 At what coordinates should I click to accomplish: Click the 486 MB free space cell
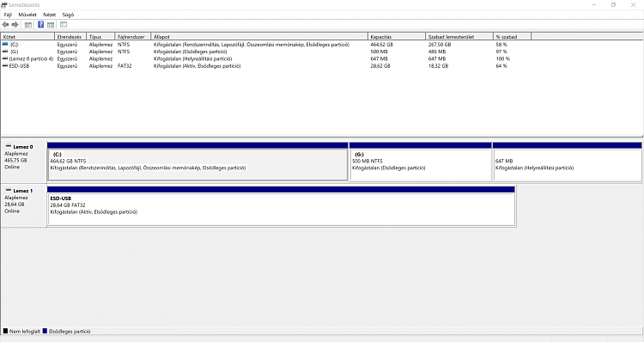coord(436,52)
